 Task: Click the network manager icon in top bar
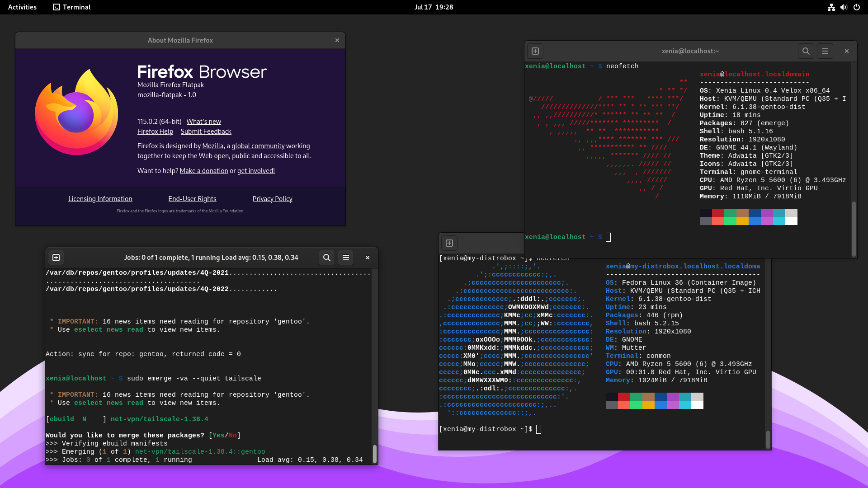[830, 7]
